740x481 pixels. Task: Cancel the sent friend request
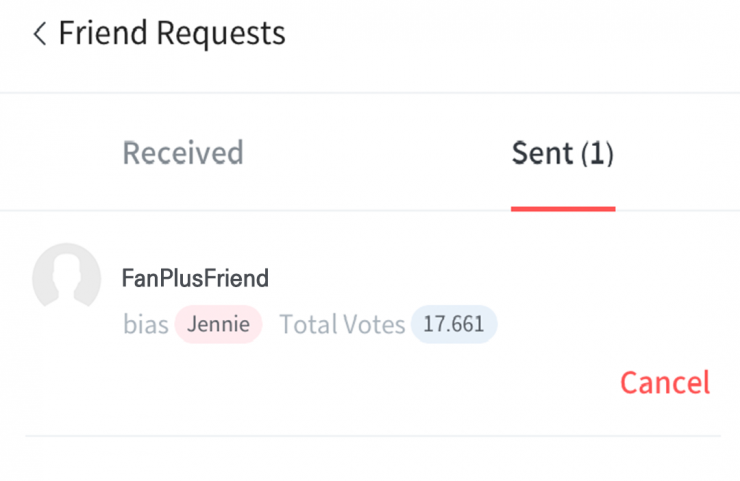click(664, 382)
